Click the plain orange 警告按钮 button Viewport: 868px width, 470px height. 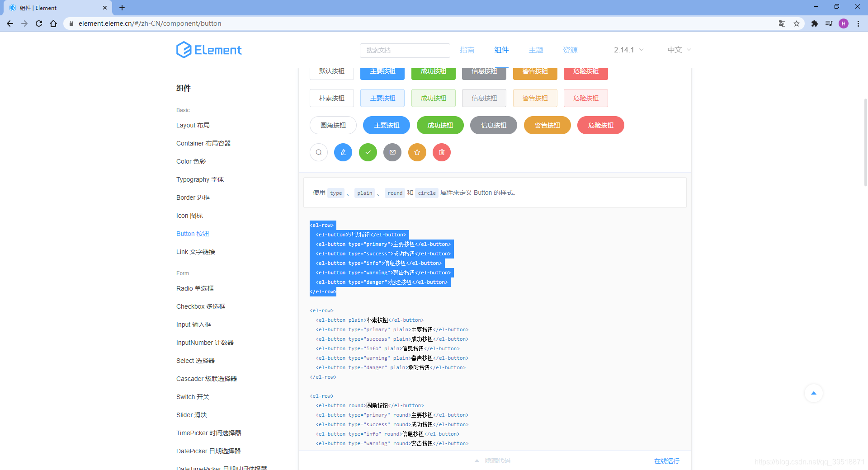pos(535,98)
